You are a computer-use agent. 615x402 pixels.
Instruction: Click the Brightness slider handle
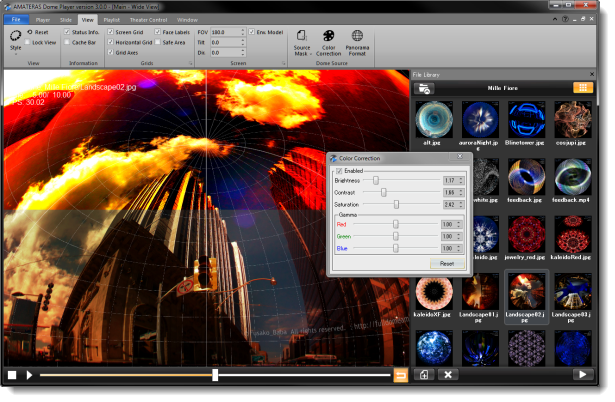point(376,180)
